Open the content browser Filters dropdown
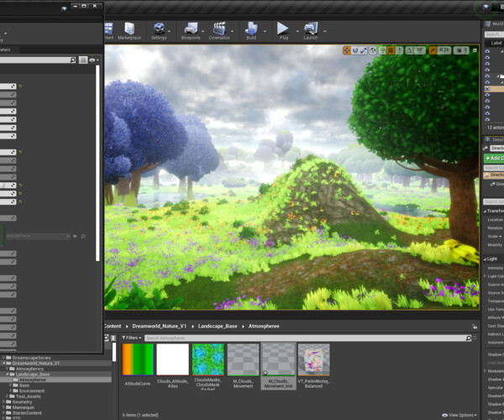The image size is (504, 420). coord(132,338)
